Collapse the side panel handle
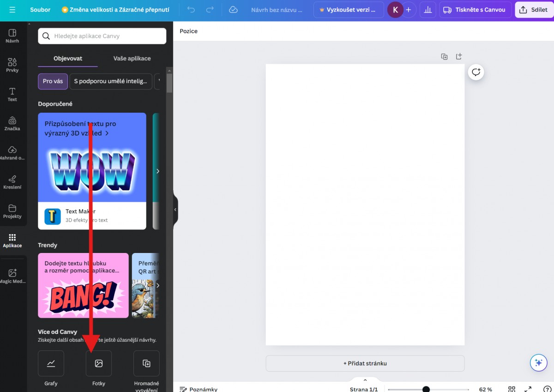This screenshot has height=392, width=554. tap(175, 210)
